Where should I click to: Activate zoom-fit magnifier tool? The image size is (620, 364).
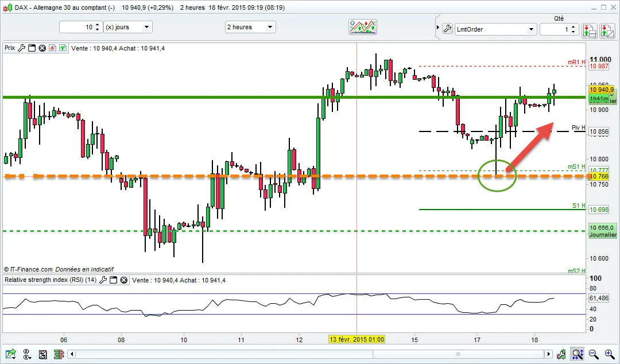pyautogui.click(x=577, y=354)
